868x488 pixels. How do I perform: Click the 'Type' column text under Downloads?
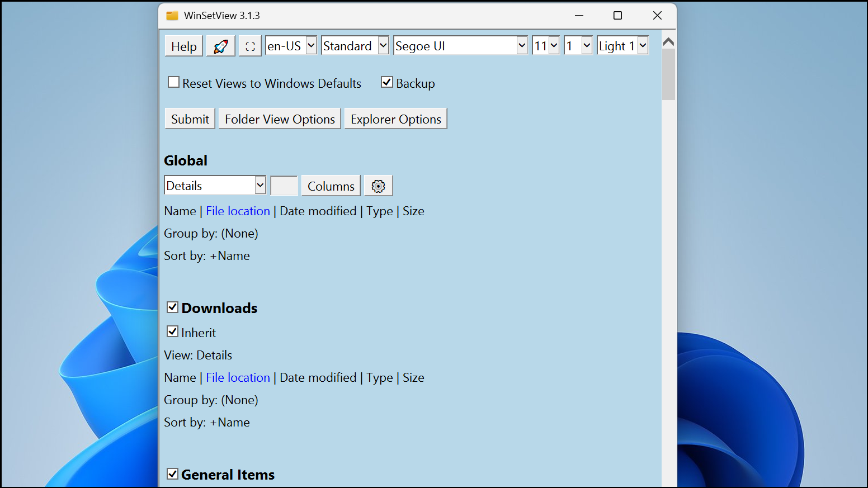[x=380, y=378]
